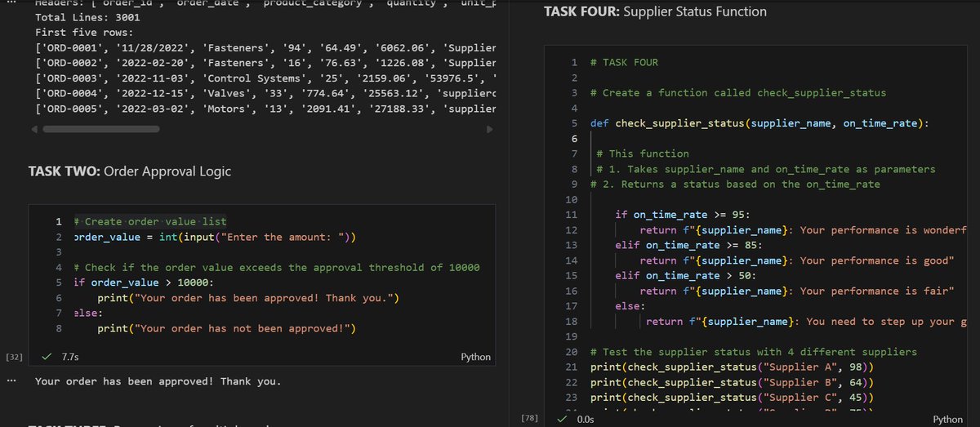Click the print line for Supplier A, 98
Image resolution: width=980 pixels, height=427 pixels.
(x=731, y=367)
